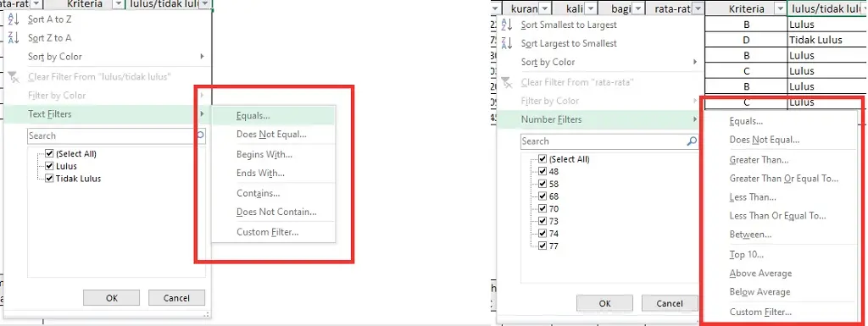Viewport: 868px width, 326px height.
Task: Expand the Text Filters submenu arrow
Action: click(202, 113)
